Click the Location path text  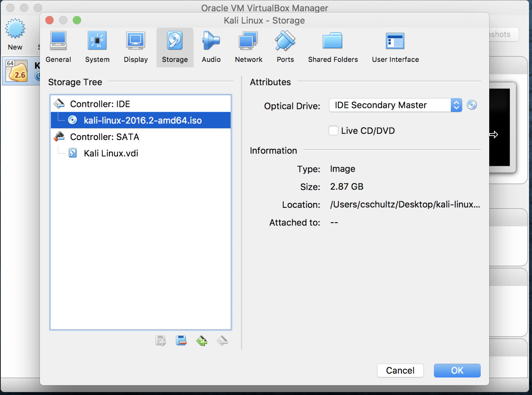pos(405,205)
